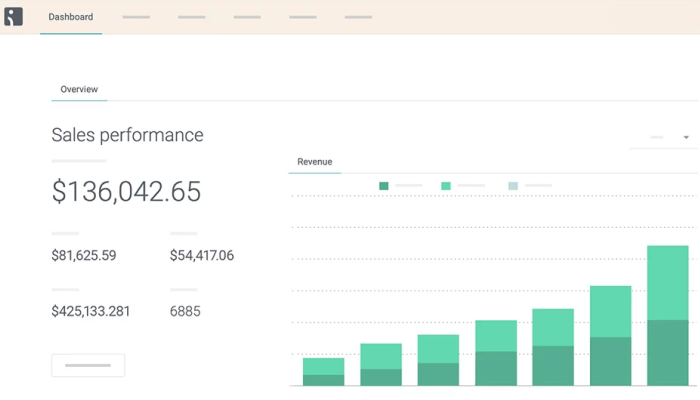Select the $54,417.06 value
Image resolution: width=700 pixels, height=400 pixels.
202,256
